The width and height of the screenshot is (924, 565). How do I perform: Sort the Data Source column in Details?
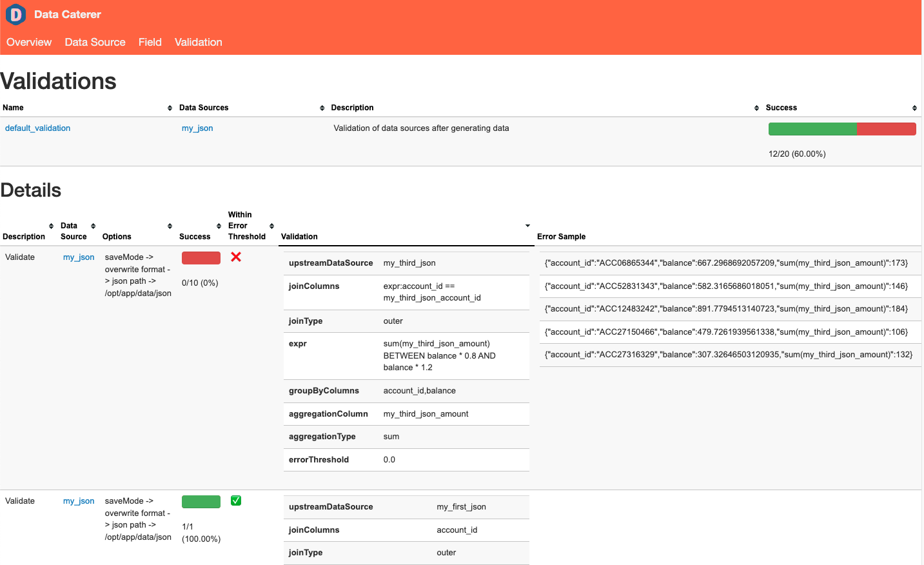[x=92, y=226]
